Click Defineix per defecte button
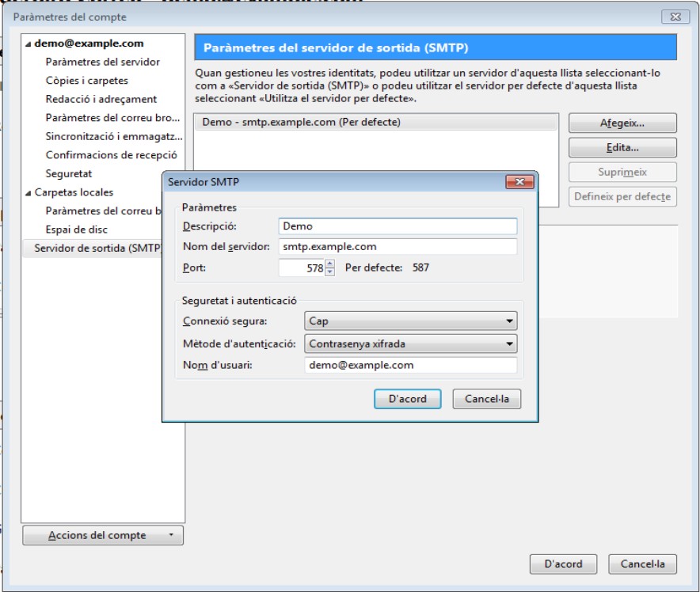The height and width of the screenshot is (592, 700). click(x=622, y=197)
